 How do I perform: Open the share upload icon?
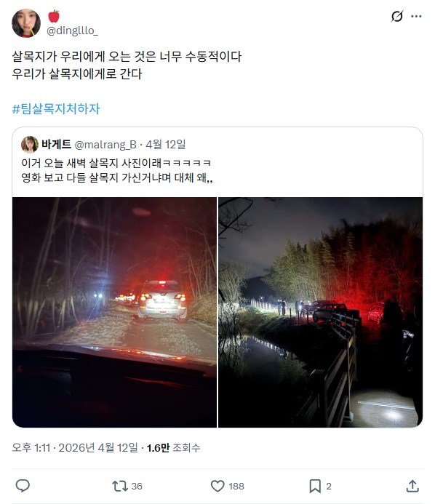[x=412, y=486]
